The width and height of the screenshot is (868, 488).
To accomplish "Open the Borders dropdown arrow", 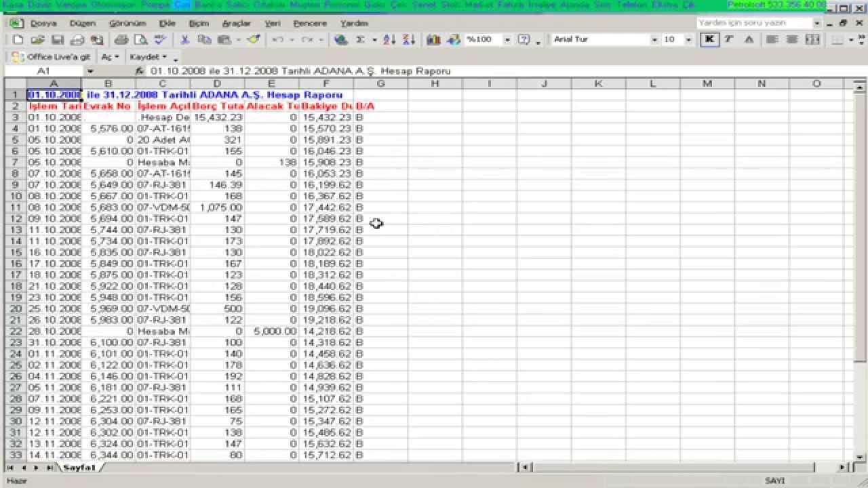I will coord(851,39).
